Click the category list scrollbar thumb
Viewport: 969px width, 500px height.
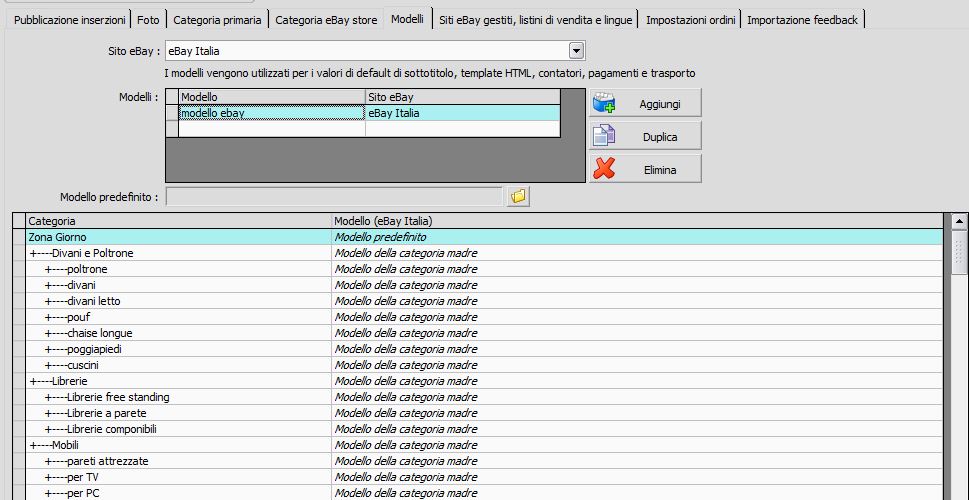click(x=959, y=252)
